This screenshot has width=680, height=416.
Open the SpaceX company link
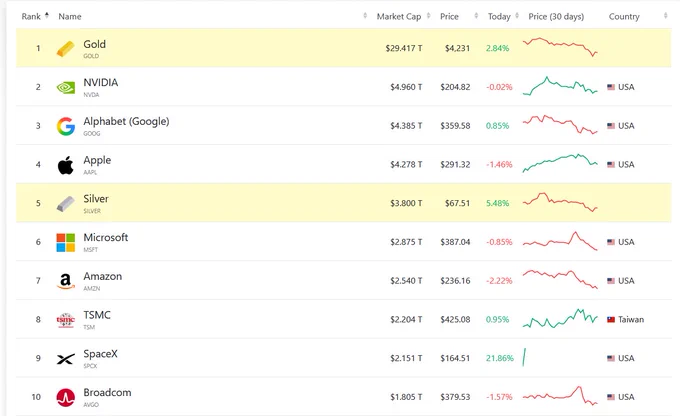point(100,354)
